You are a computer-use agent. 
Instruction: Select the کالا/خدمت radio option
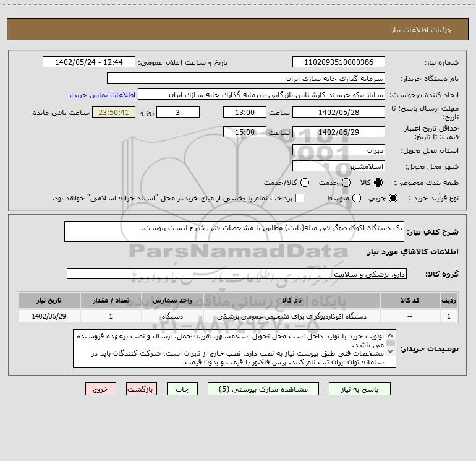pyautogui.click(x=305, y=183)
